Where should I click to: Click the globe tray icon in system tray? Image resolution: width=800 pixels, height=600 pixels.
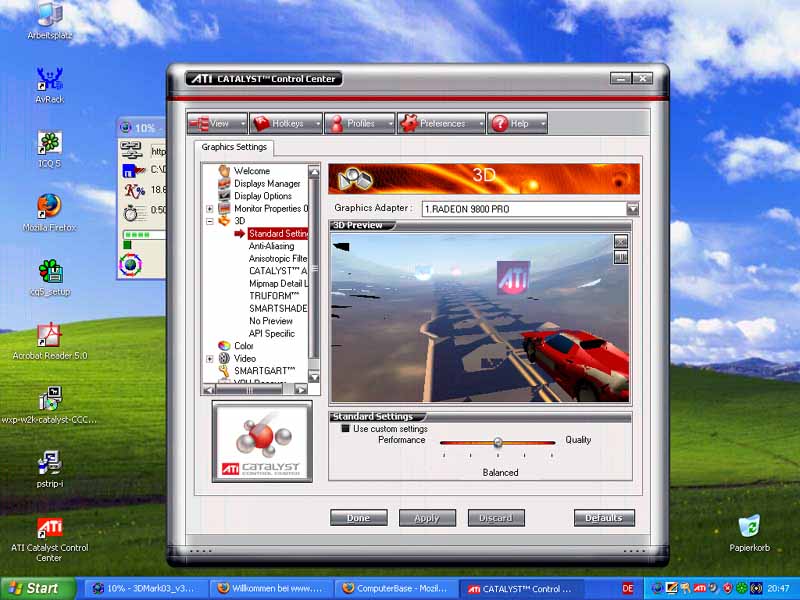pyautogui.click(x=657, y=588)
